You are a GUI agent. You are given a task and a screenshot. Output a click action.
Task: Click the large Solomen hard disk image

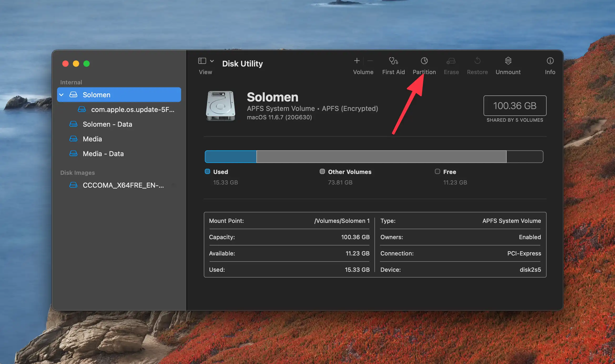(220, 106)
